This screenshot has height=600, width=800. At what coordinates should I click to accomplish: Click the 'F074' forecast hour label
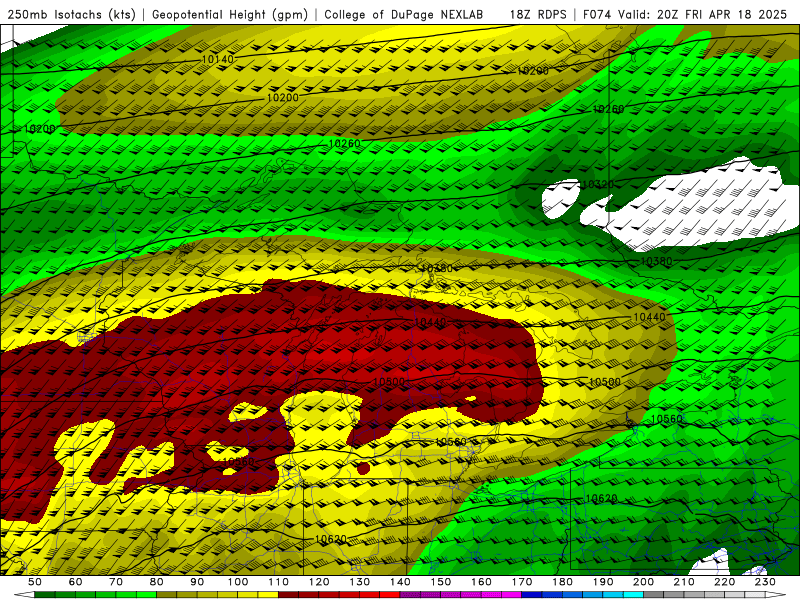[x=597, y=14]
